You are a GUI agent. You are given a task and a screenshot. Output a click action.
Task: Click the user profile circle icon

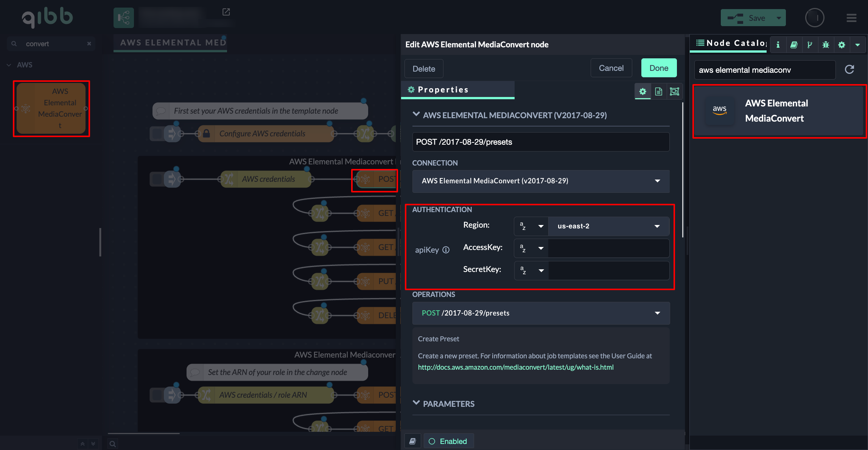(x=814, y=18)
